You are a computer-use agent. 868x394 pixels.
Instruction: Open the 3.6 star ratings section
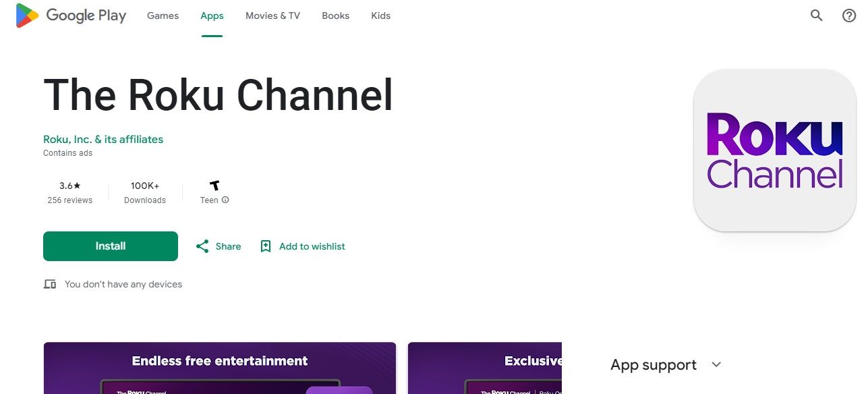pyautogui.click(x=69, y=186)
